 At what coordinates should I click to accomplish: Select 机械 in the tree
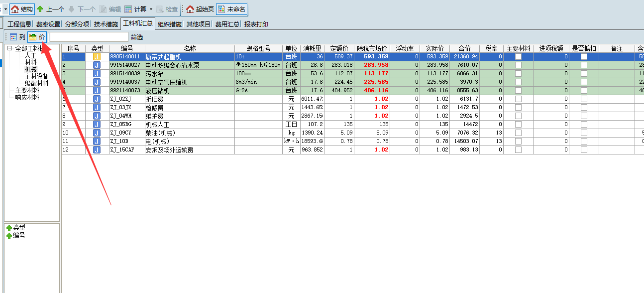pyautogui.click(x=30, y=69)
